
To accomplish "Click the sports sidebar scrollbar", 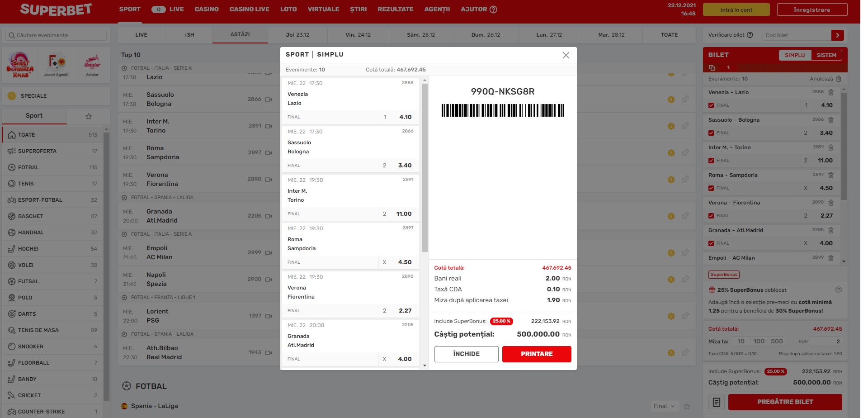I will (x=106, y=267).
